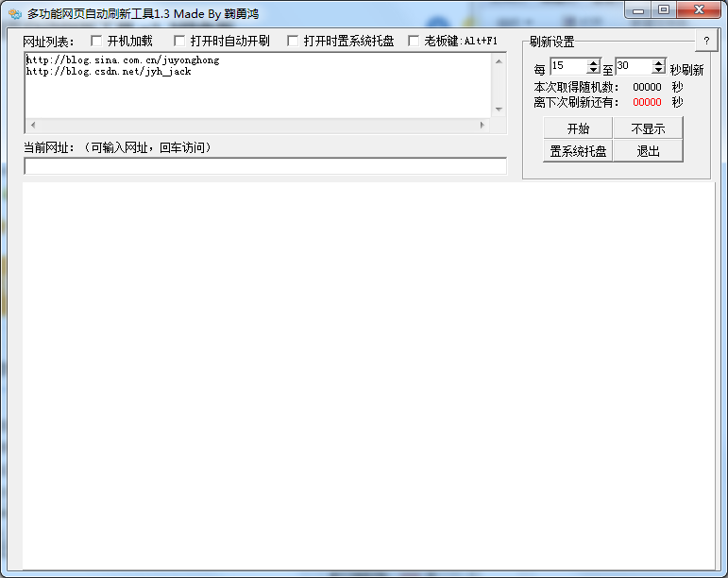Maximize the refresh tool window
The width and height of the screenshot is (728, 578).
[x=664, y=9]
